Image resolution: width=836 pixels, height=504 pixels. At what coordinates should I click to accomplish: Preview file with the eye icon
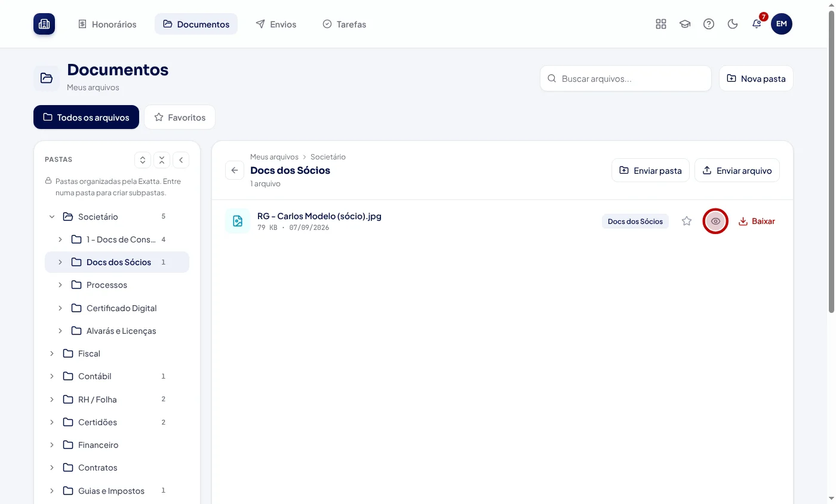point(715,221)
